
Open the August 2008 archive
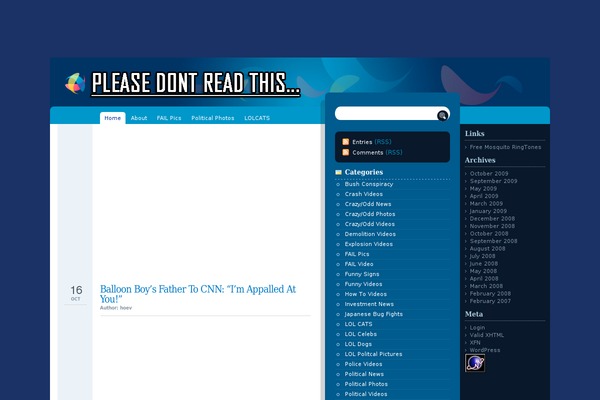coord(488,248)
